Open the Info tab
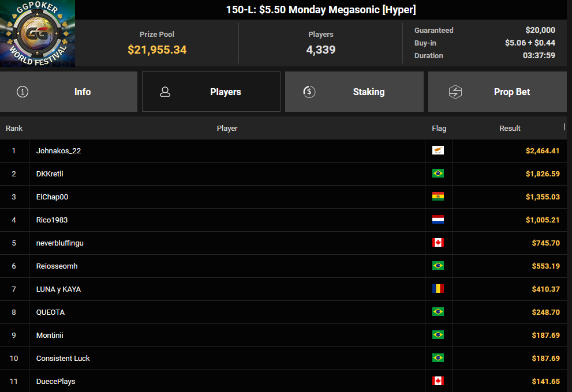This screenshot has height=392, width=572. [69, 92]
